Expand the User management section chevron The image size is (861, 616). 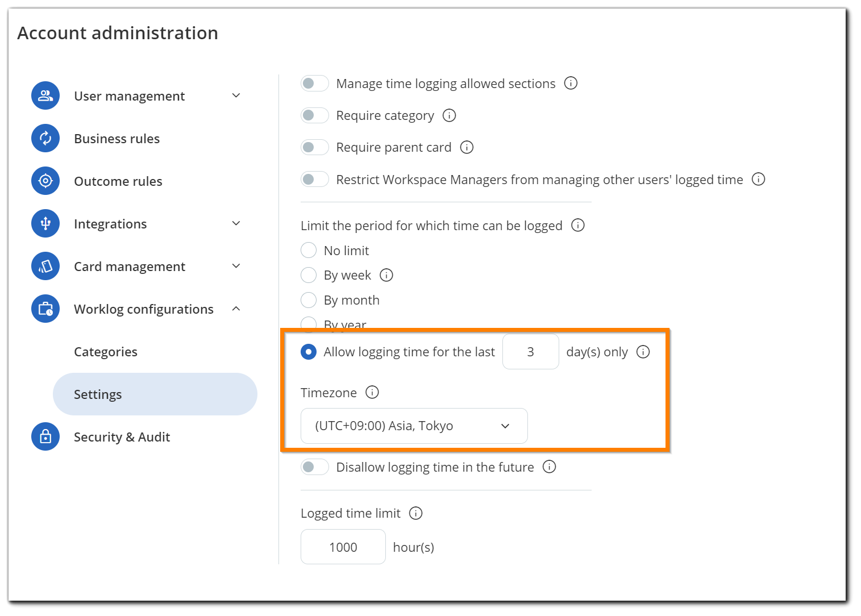point(236,95)
